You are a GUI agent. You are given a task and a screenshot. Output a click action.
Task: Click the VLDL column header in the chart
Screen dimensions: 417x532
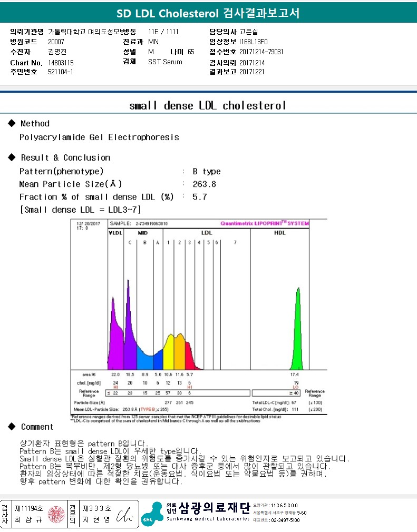coord(115,233)
